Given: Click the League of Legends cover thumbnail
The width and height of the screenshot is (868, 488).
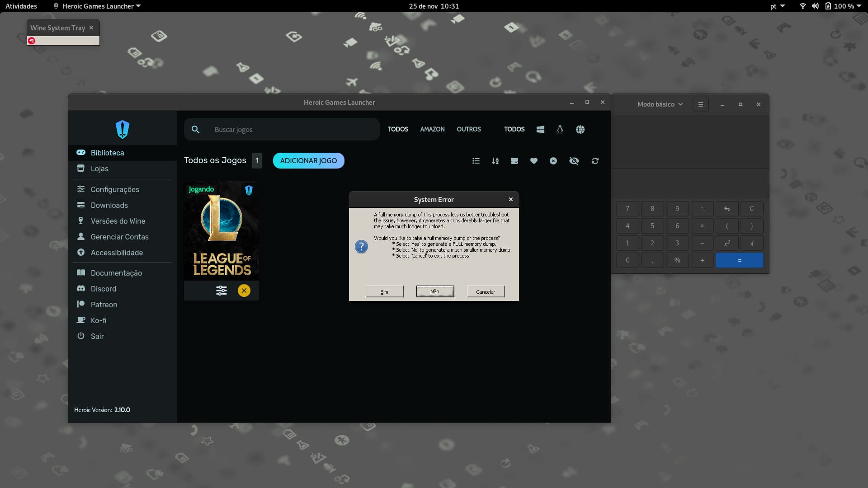Looking at the screenshot, I should click(x=222, y=230).
